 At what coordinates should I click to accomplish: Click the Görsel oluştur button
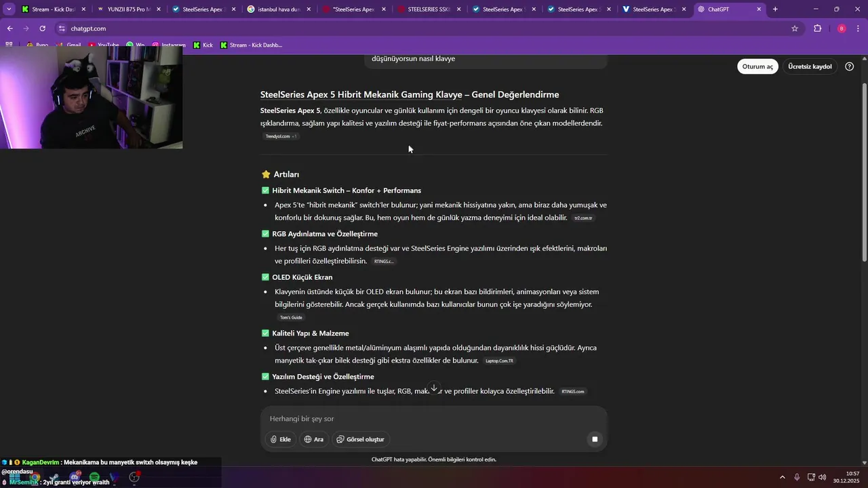click(x=360, y=439)
